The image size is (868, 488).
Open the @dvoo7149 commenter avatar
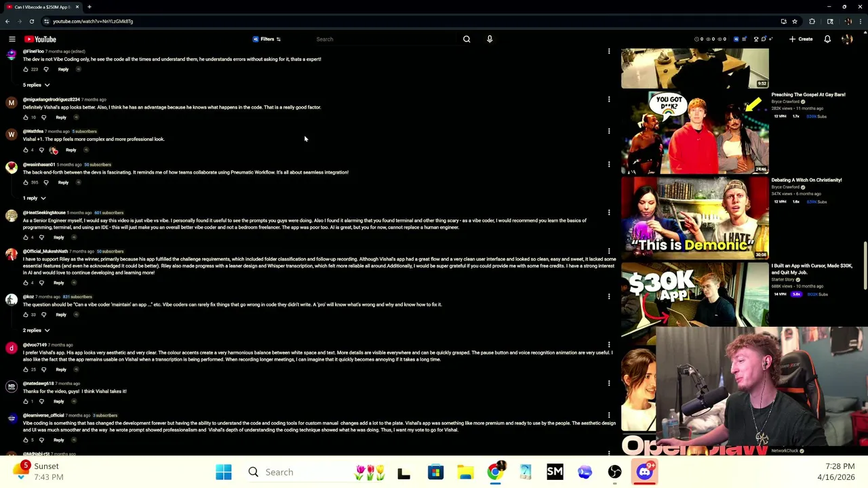(12, 348)
